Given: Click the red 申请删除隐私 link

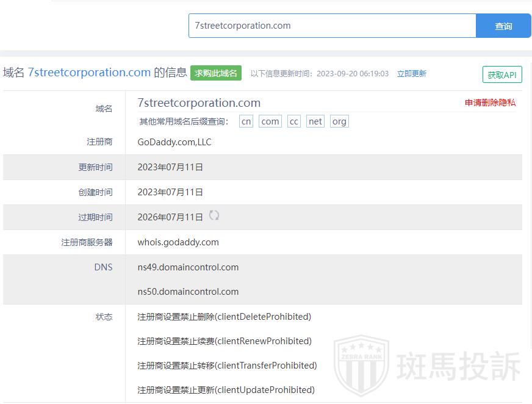Looking at the screenshot, I should click(x=490, y=103).
